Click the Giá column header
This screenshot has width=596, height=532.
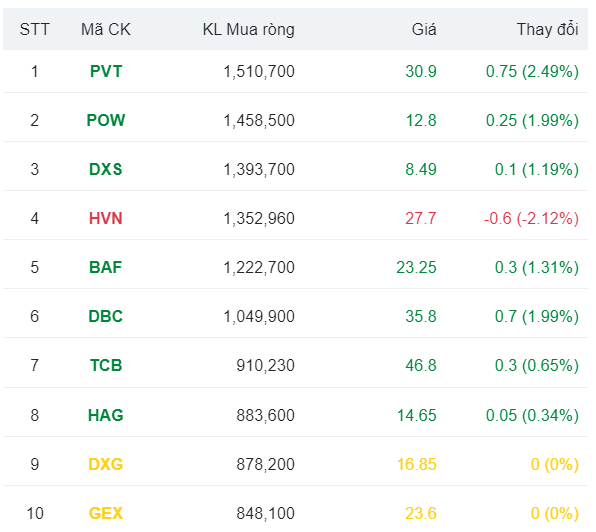tap(424, 30)
